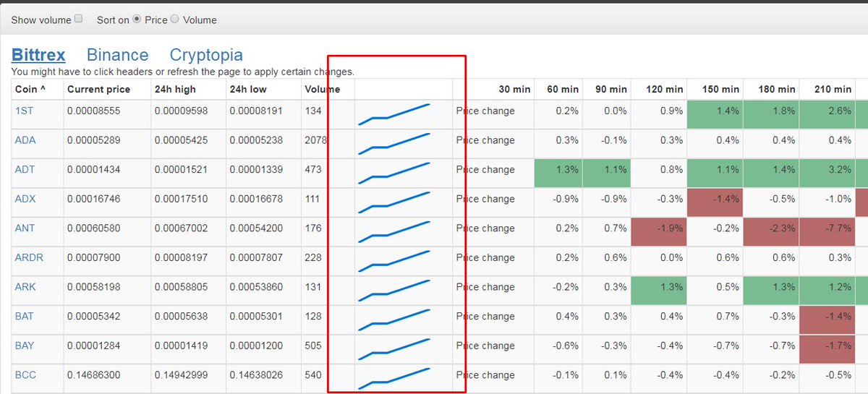
Task: Open the 1ST coin link
Action: tap(24, 111)
